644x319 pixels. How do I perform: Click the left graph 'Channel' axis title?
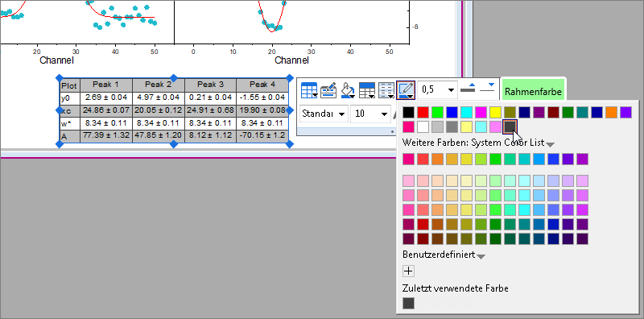point(56,60)
